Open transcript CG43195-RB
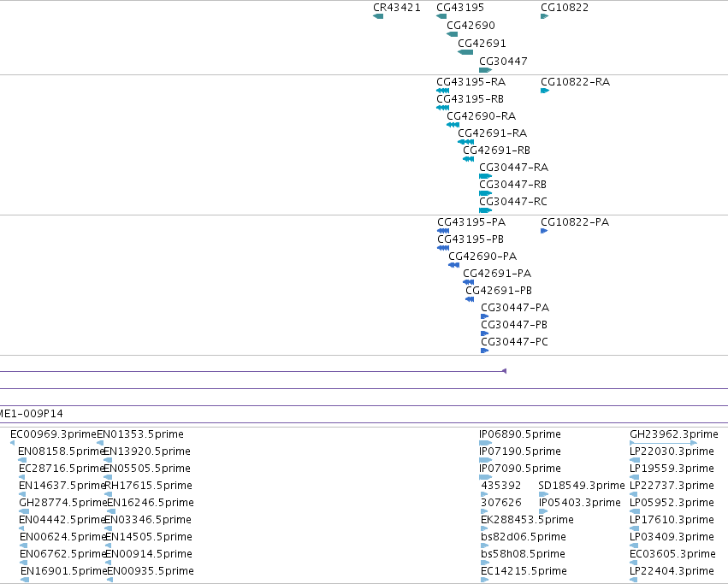This screenshot has width=728, height=584. click(x=443, y=108)
